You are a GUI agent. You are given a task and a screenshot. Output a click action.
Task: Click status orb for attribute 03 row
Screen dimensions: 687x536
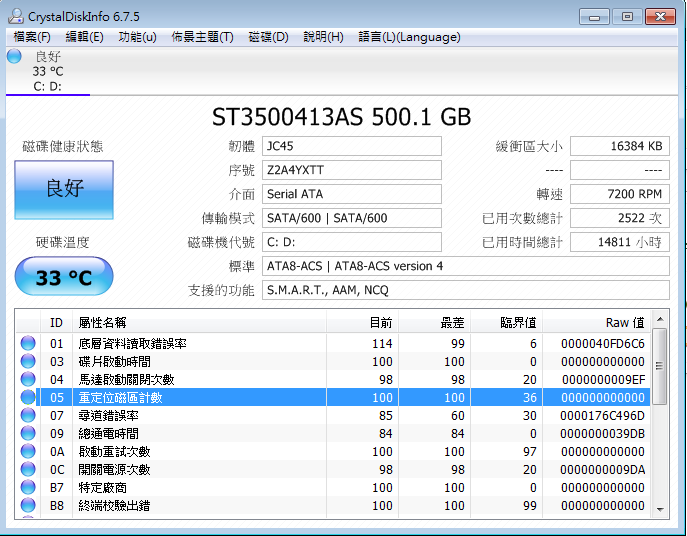point(28,361)
